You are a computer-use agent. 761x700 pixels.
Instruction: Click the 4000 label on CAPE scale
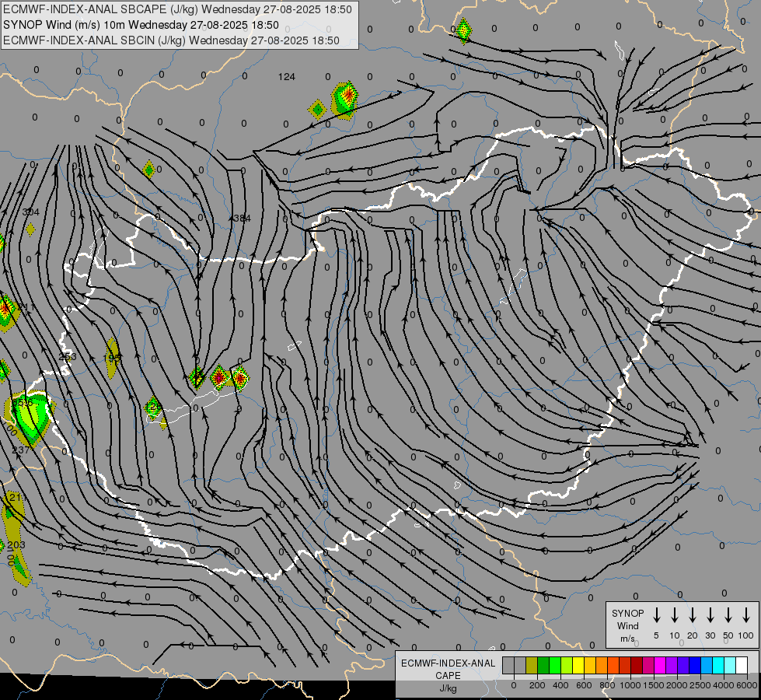(724, 685)
